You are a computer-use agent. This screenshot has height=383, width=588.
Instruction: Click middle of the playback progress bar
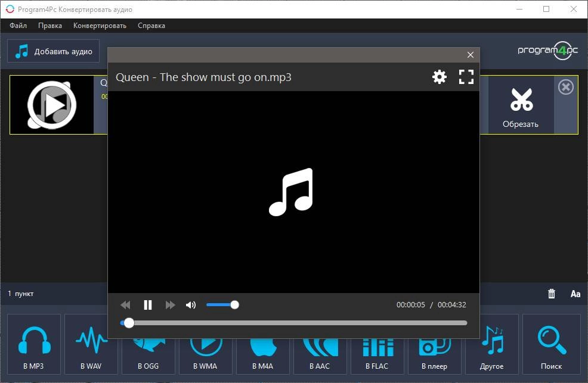[293, 323]
